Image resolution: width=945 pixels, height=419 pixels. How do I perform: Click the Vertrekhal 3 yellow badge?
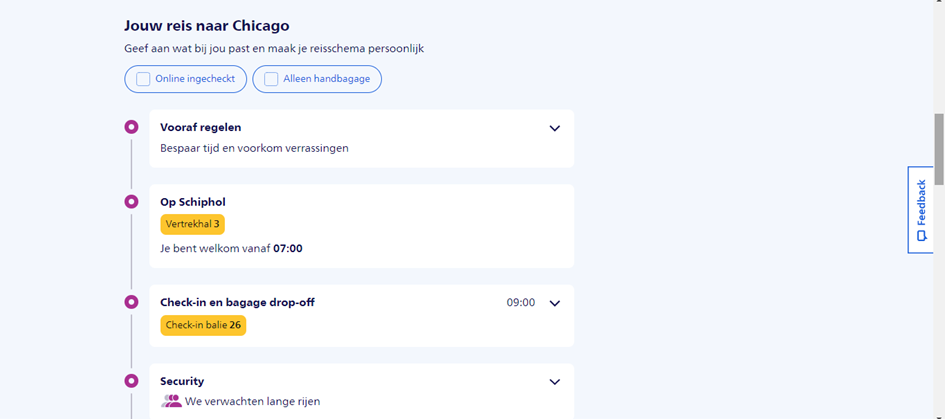tap(192, 224)
